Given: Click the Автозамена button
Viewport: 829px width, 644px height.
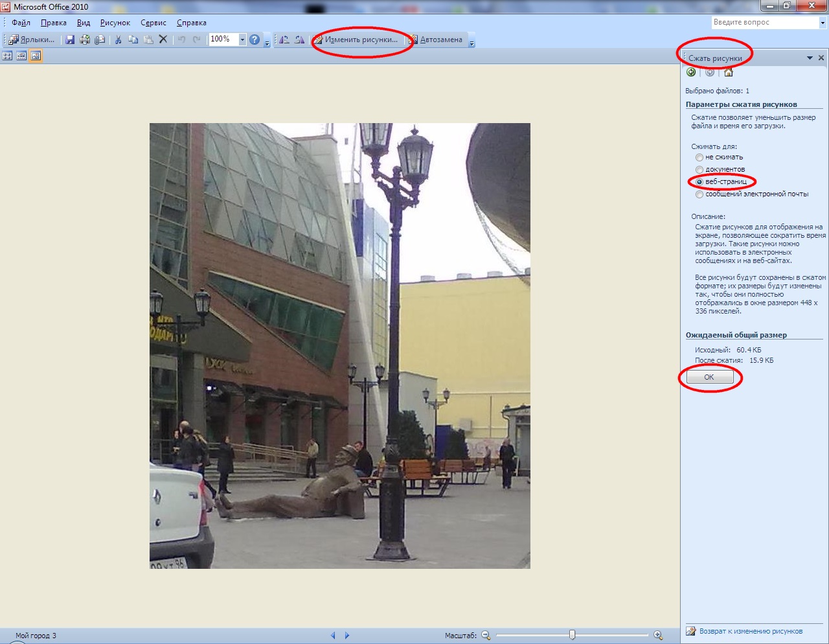Looking at the screenshot, I should 436,40.
